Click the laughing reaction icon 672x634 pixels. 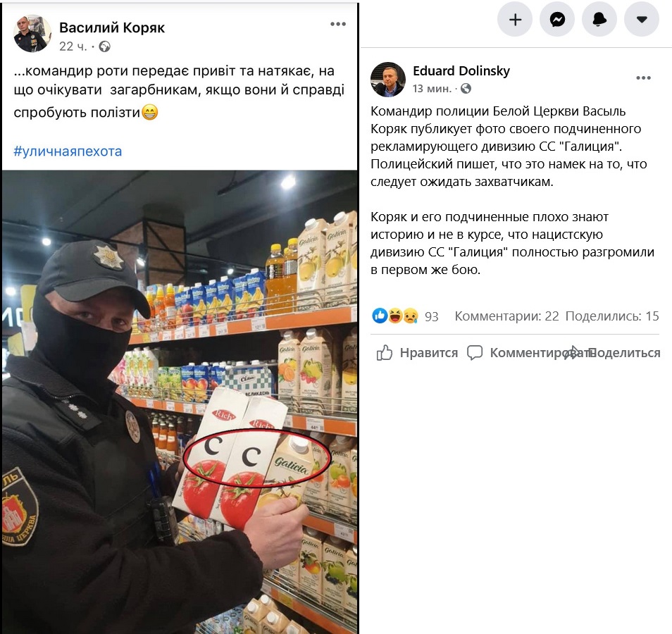[x=394, y=316]
